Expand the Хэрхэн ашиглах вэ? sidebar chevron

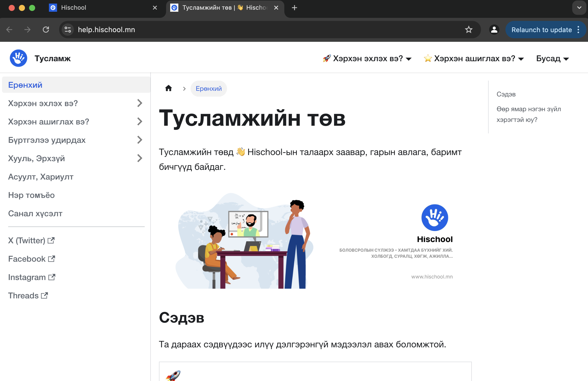[x=139, y=122]
